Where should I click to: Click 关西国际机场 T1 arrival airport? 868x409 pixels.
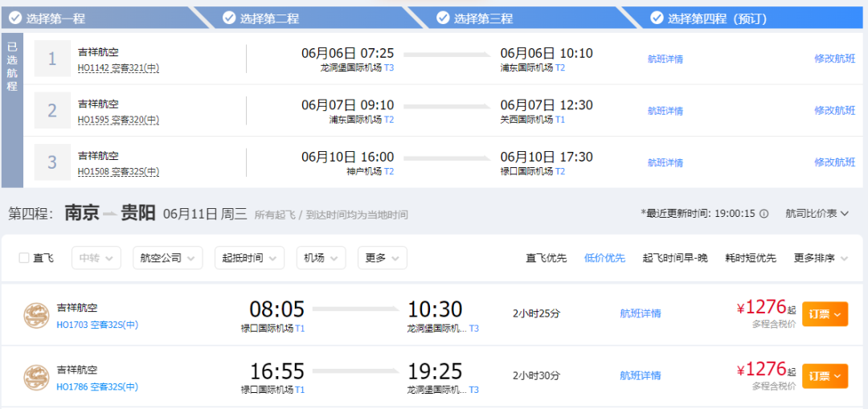(x=533, y=120)
